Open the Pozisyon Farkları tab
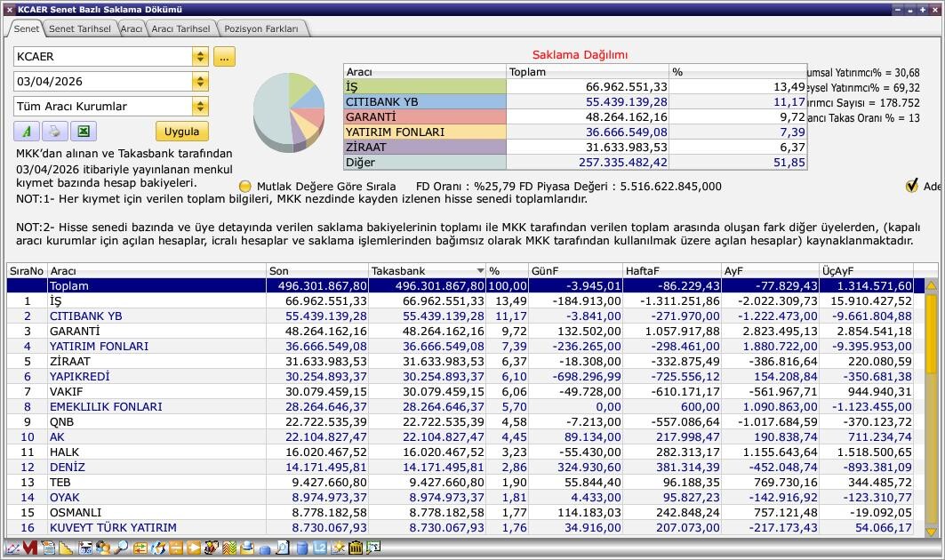 tap(261, 28)
